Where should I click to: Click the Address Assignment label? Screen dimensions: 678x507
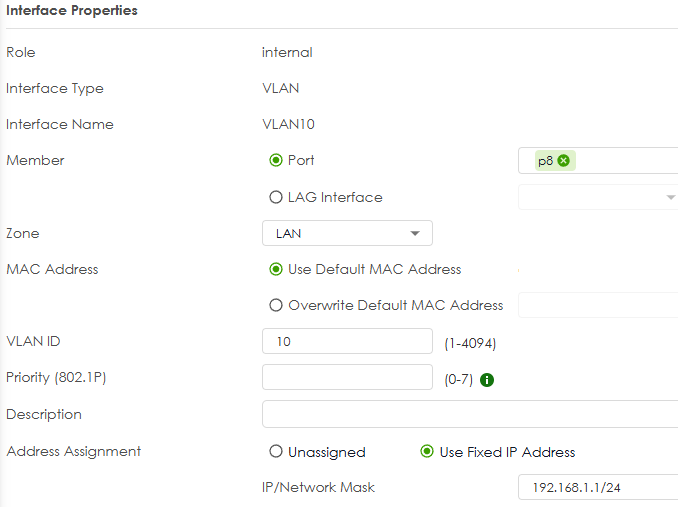click(x=74, y=451)
